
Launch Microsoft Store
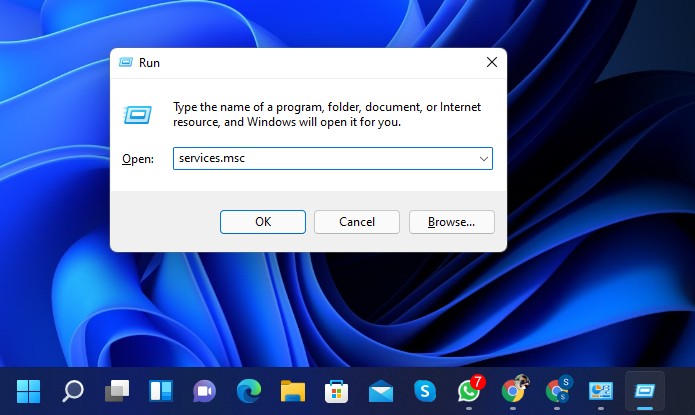coord(336,391)
